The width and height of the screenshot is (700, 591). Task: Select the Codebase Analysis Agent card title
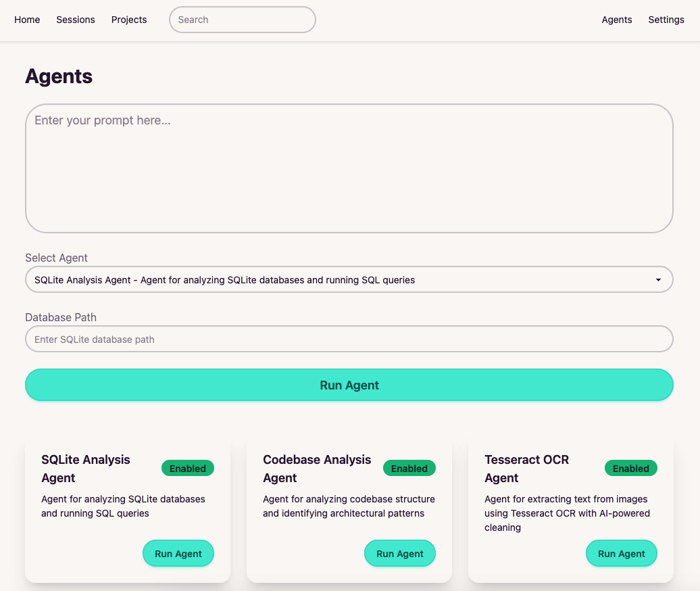(317, 469)
